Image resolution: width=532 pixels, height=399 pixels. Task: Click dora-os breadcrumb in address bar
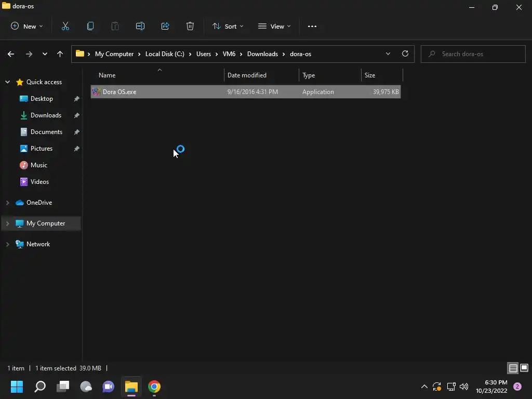300,54
